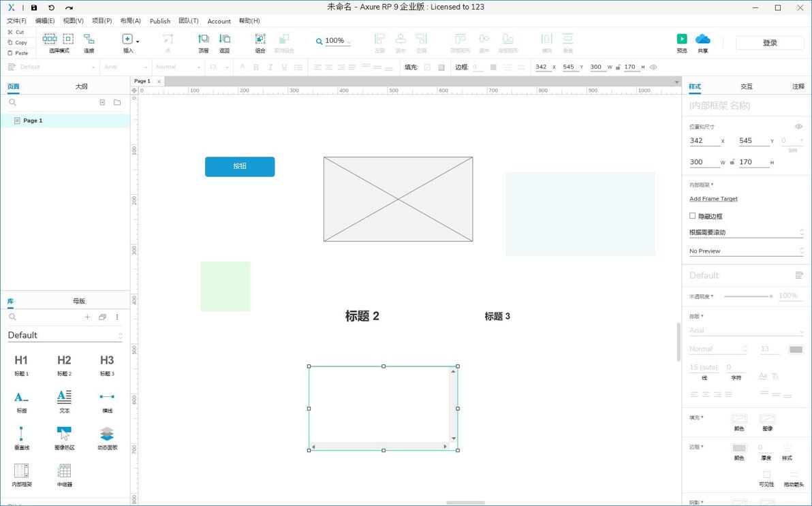
Task: Select the Hot Spot (图像热区) widget
Action: click(64, 438)
